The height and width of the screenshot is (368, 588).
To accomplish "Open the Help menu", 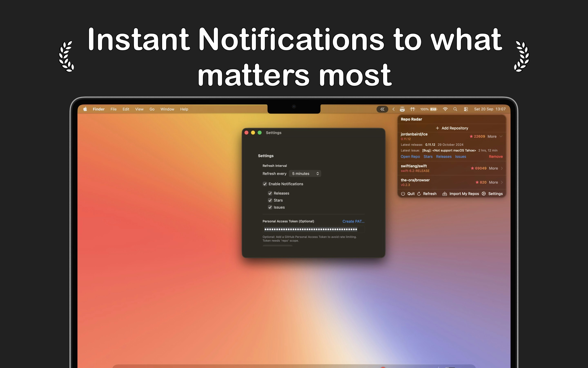I will tap(184, 109).
